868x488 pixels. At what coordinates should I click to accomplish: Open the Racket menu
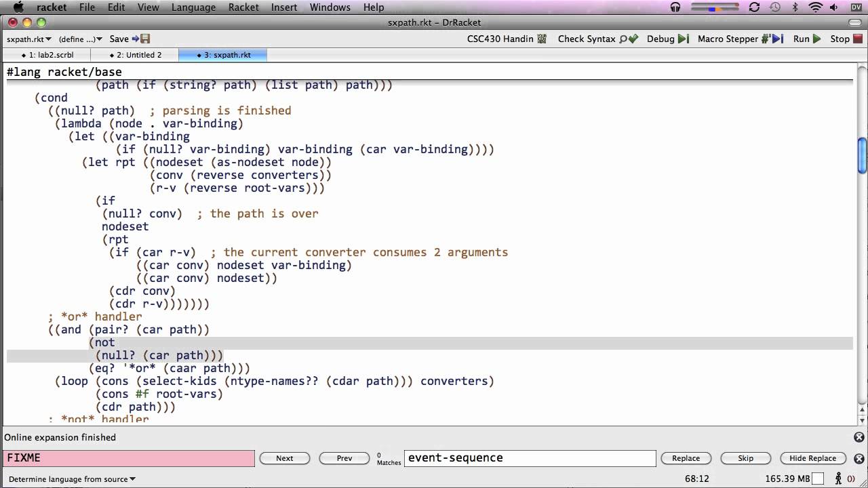coord(243,7)
